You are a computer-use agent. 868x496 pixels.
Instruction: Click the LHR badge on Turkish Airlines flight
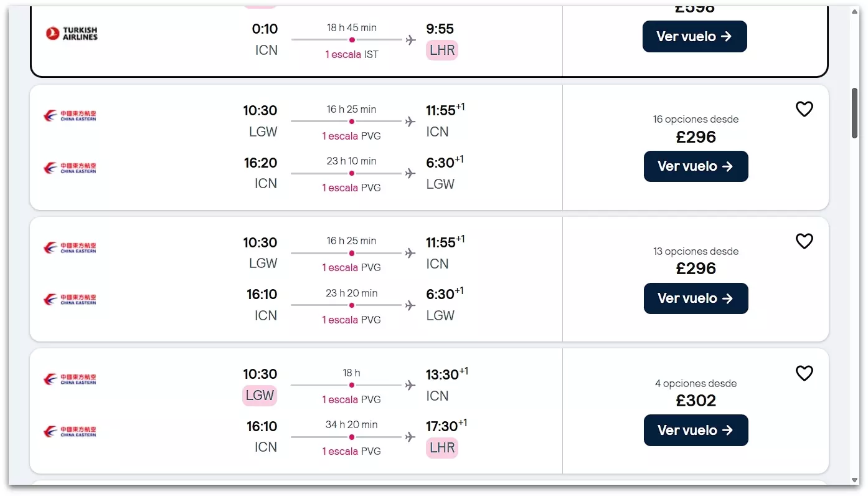coord(442,50)
